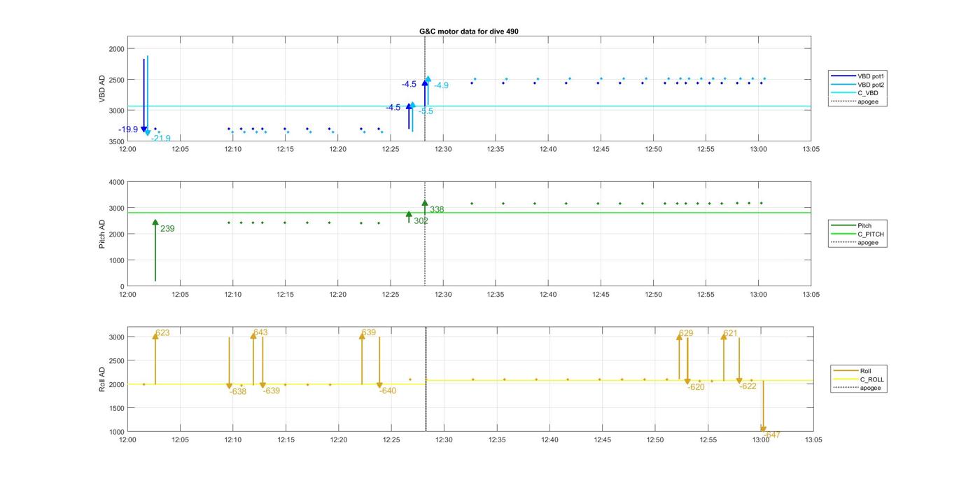Screen dimensions: 980x485
Task: Select the '302' pitch move label
Action: pos(421,221)
